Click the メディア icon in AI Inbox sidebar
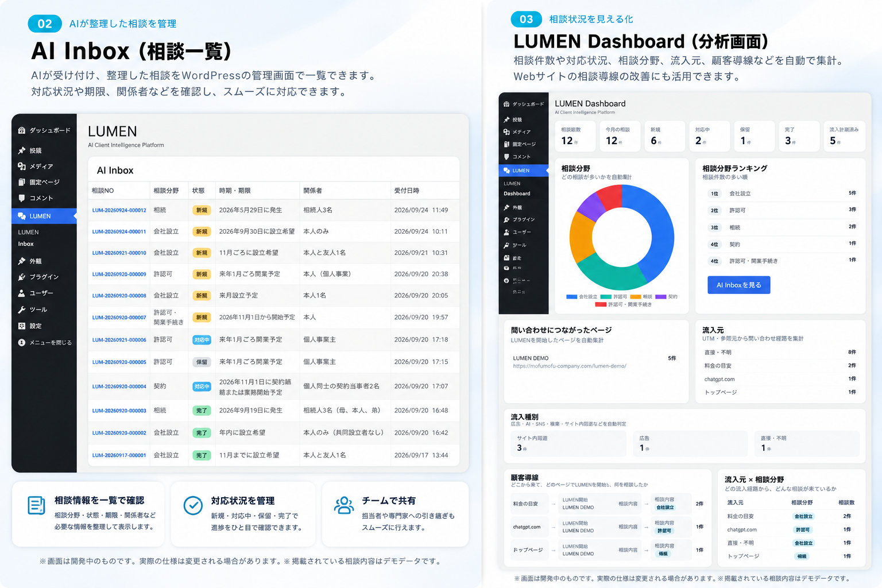 tap(22, 166)
